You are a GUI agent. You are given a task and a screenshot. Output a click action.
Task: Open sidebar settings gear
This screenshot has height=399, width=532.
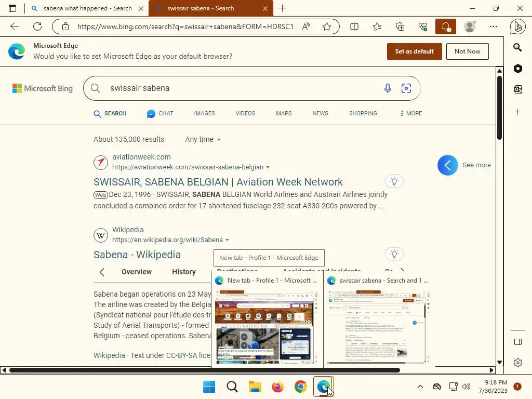(x=518, y=362)
